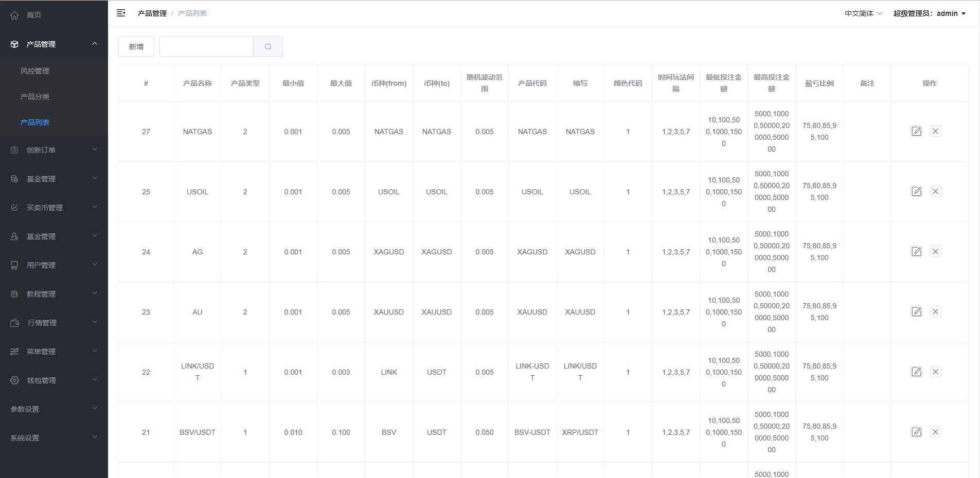Edit the AG product entry
Screen dimensions: 980x478
pos(916,251)
